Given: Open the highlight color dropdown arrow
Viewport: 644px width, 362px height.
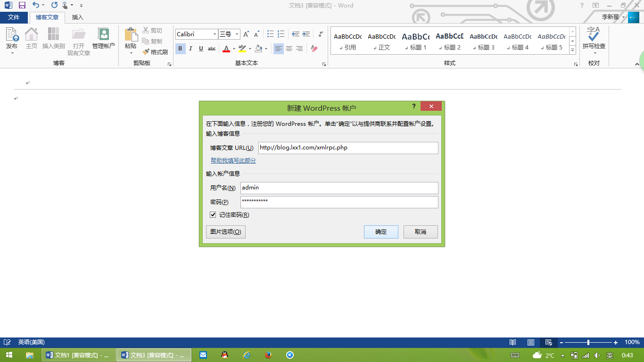Looking at the screenshot, I should click(249, 49).
